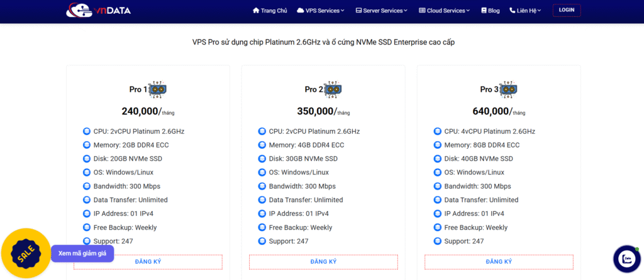
Task: Click the Pro 1 CPU bullet icon
Action: (x=87, y=131)
